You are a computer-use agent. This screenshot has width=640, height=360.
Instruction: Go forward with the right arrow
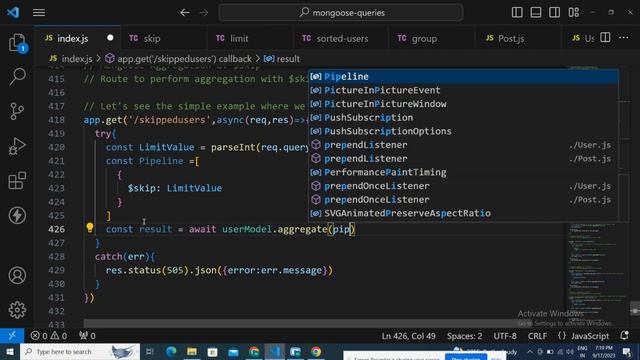[x=203, y=13]
